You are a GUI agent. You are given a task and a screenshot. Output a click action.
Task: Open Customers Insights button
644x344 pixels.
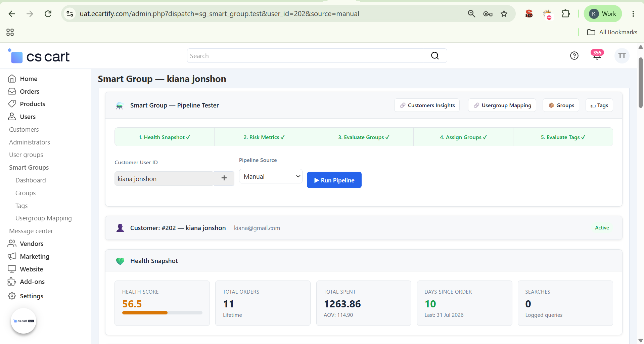click(427, 105)
